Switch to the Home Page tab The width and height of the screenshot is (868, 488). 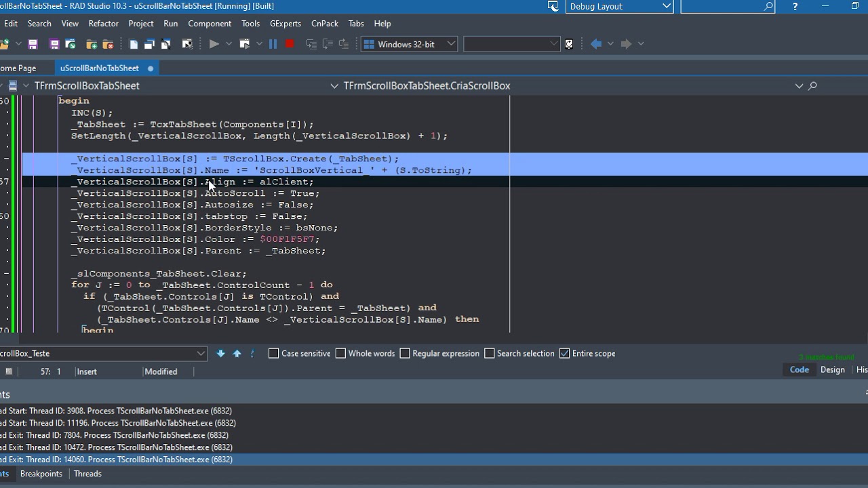pos(18,68)
